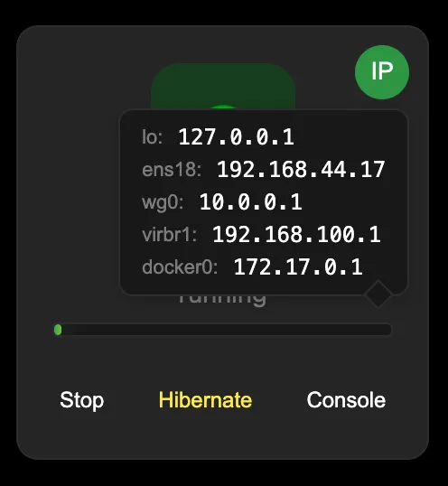Select the 192.168.100.1 address

(296, 235)
